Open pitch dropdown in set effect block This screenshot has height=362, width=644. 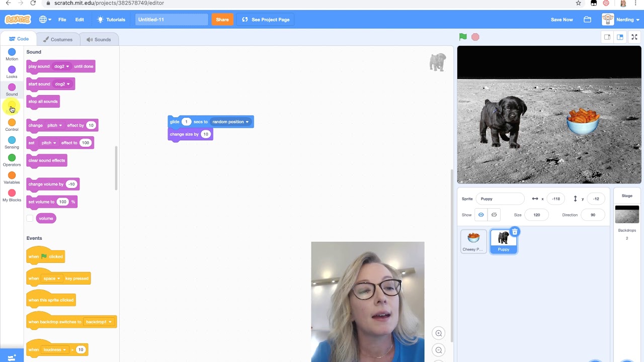pos(49,143)
